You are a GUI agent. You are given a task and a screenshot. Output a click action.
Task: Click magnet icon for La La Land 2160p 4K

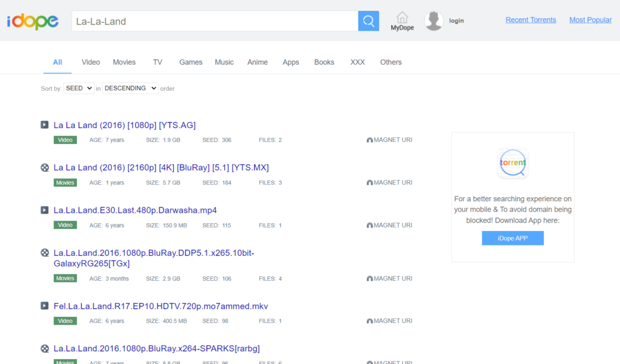click(370, 183)
